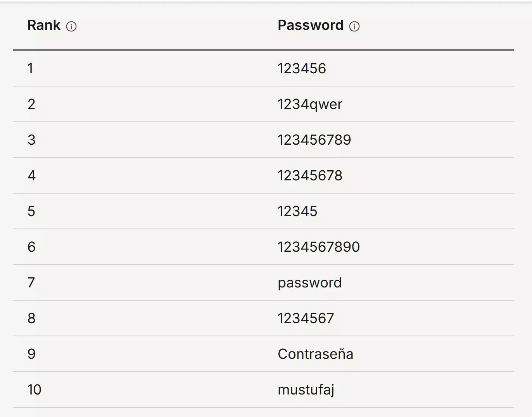Screen dimensions: 532x417
Task: Click rank number 10 cell
Action: pos(34,390)
